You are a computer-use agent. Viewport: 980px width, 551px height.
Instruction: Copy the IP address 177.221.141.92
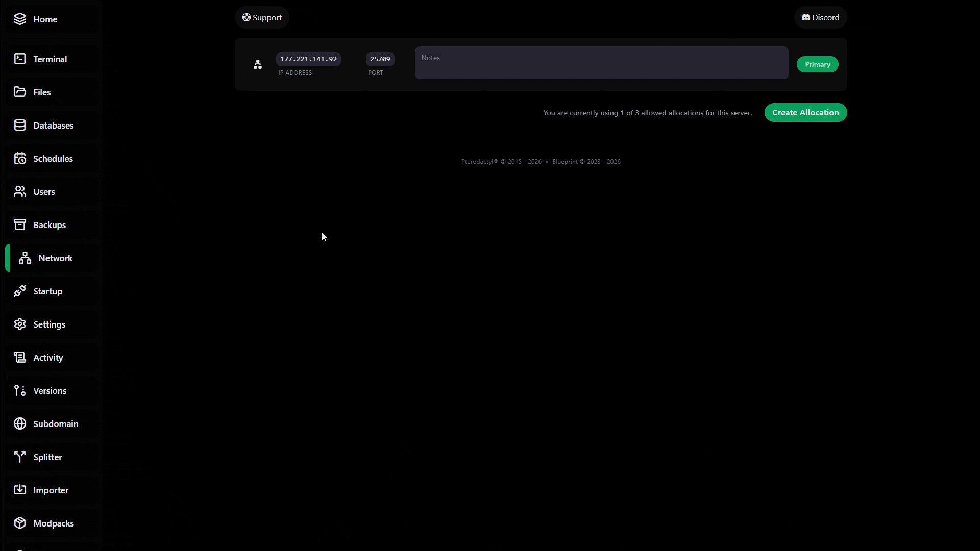tap(308, 59)
